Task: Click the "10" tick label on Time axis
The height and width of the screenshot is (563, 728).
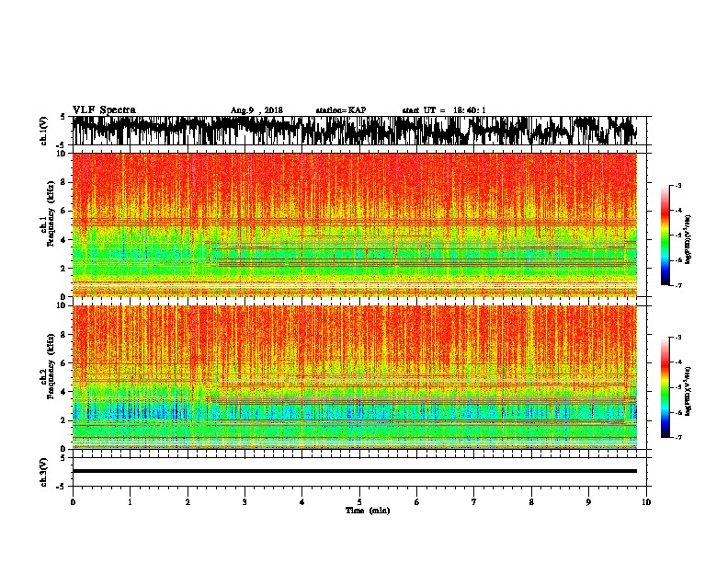Action: pyautogui.click(x=646, y=502)
